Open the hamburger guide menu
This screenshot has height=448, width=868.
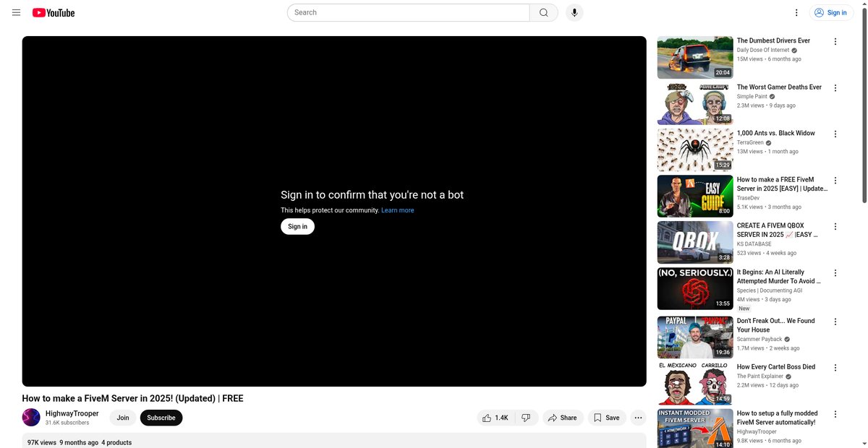pos(16,12)
